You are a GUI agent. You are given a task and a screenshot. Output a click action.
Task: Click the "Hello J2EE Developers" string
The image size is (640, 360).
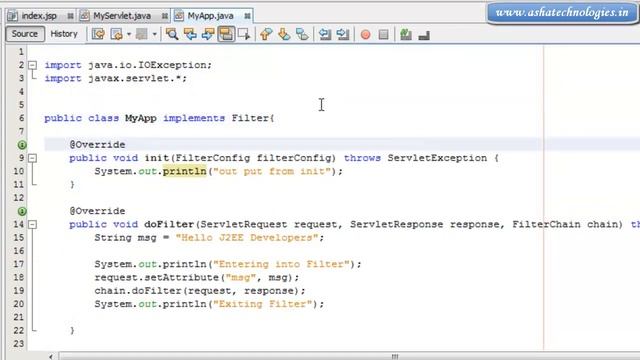[x=247, y=238]
